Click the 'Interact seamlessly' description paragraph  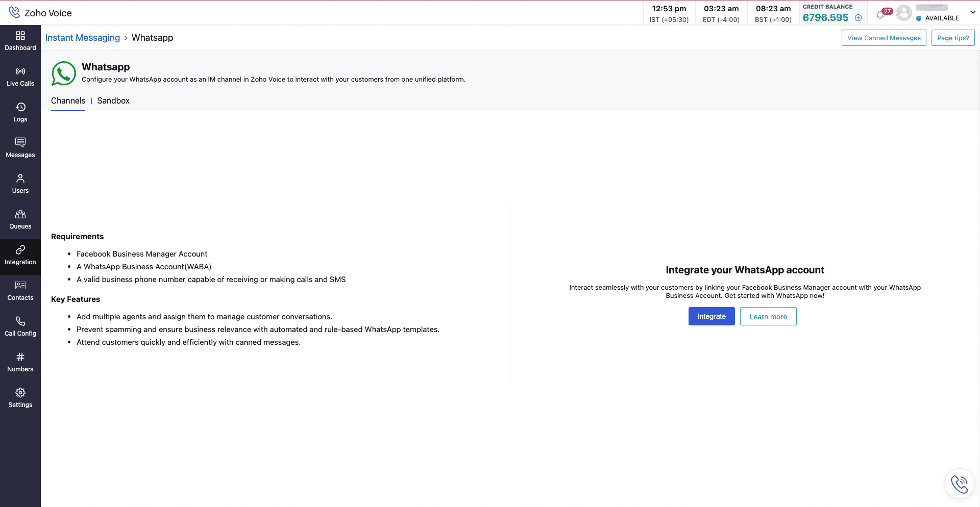point(745,291)
